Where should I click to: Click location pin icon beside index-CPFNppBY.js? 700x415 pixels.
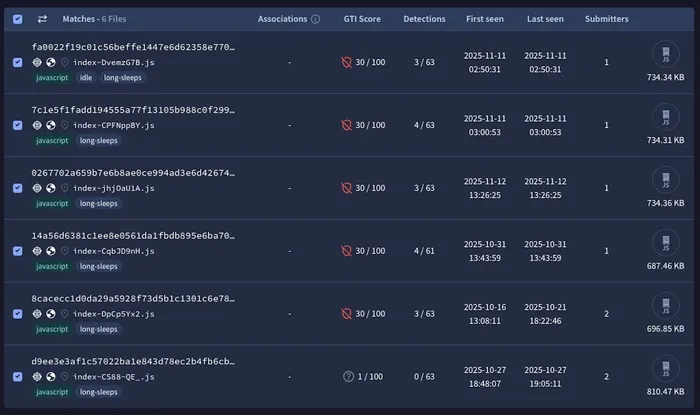pos(64,125)
